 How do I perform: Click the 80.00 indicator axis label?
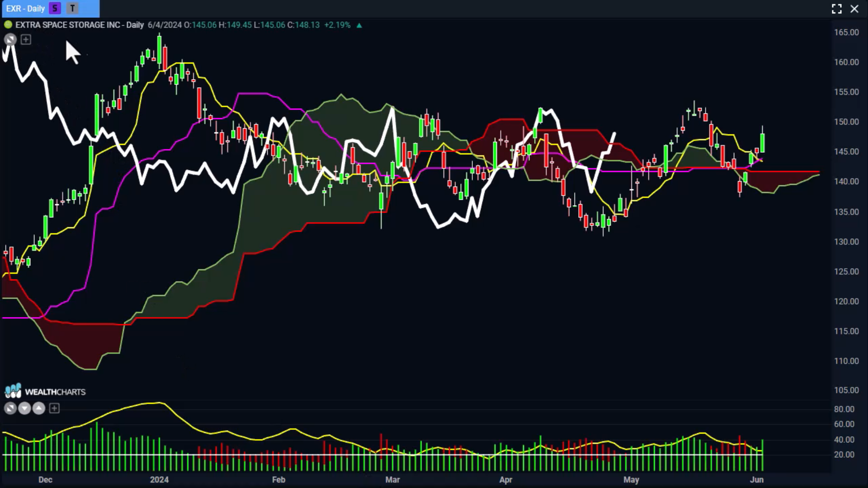844,409
